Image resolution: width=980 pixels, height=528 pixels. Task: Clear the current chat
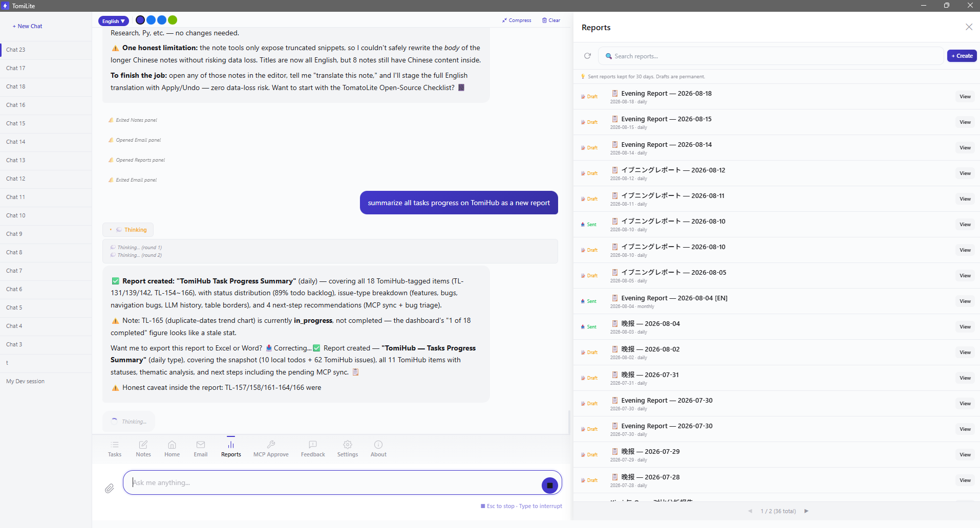click(x=551, y=20)
